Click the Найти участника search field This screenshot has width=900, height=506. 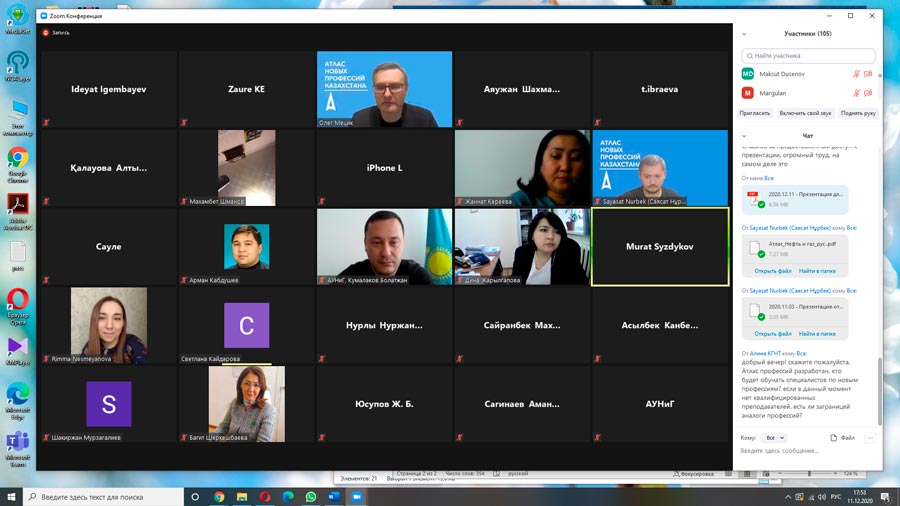pyautogui.click(x=808, y=56)
